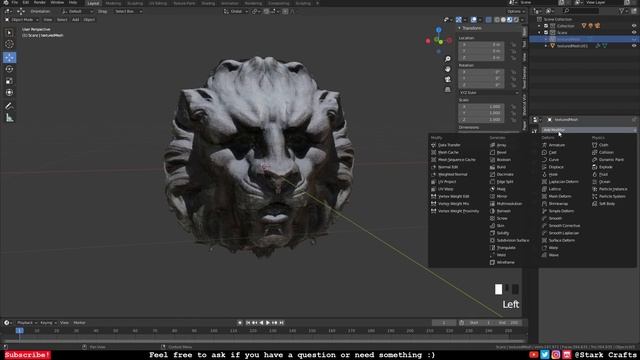Select the Select Box tool icon
This screenshot has height=360, width=640.
9,33
